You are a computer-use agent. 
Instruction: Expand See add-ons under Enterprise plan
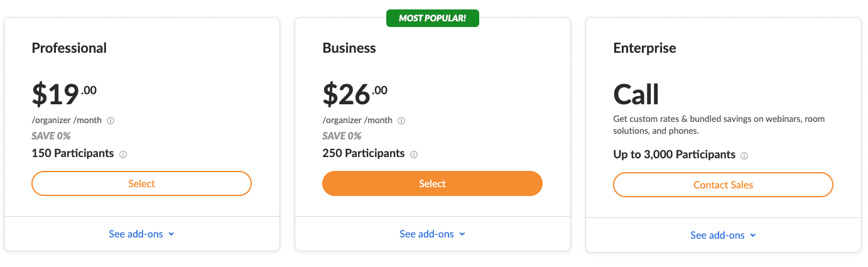[x=723, y=235]
